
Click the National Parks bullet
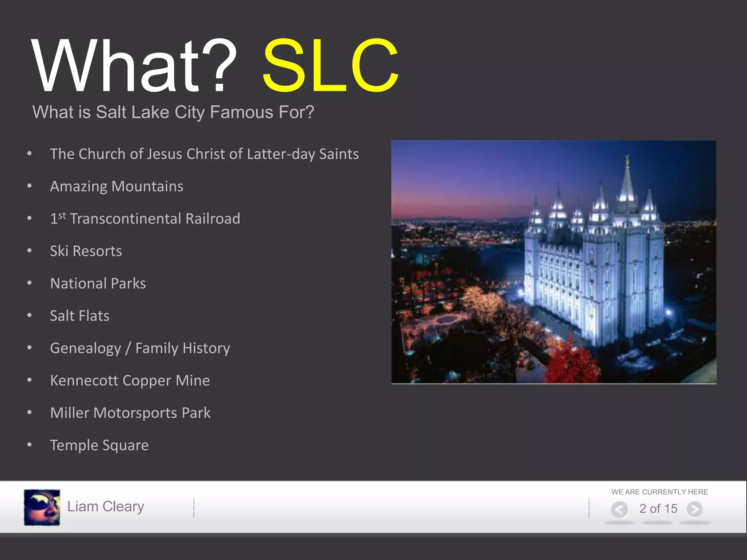[98, 283]
